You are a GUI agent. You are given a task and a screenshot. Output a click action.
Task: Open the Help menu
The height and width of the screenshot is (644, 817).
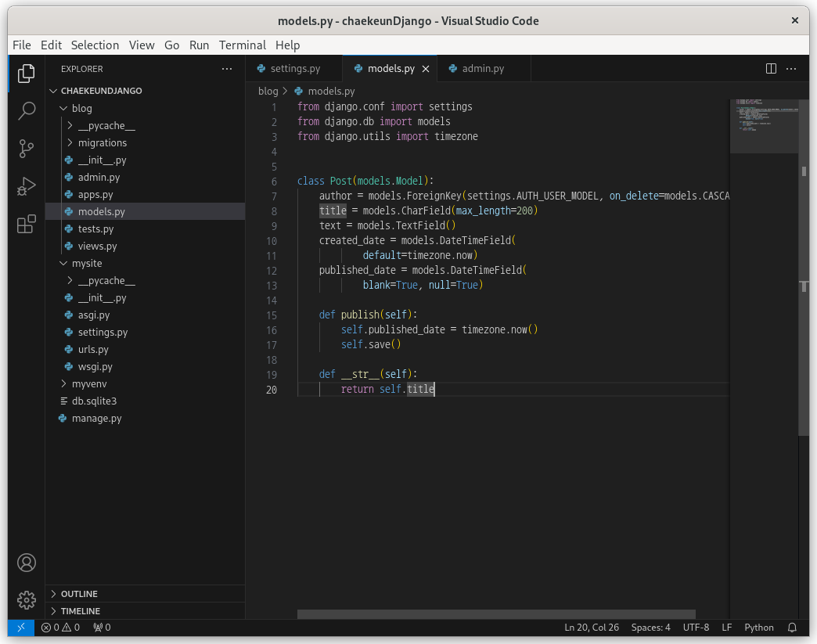288,45
